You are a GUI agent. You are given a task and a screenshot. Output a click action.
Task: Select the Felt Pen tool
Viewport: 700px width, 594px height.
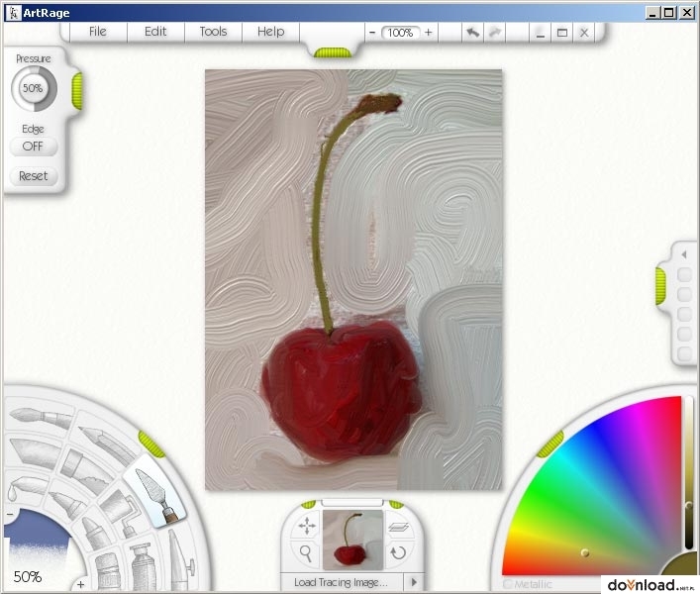click(x=67, y=504)
